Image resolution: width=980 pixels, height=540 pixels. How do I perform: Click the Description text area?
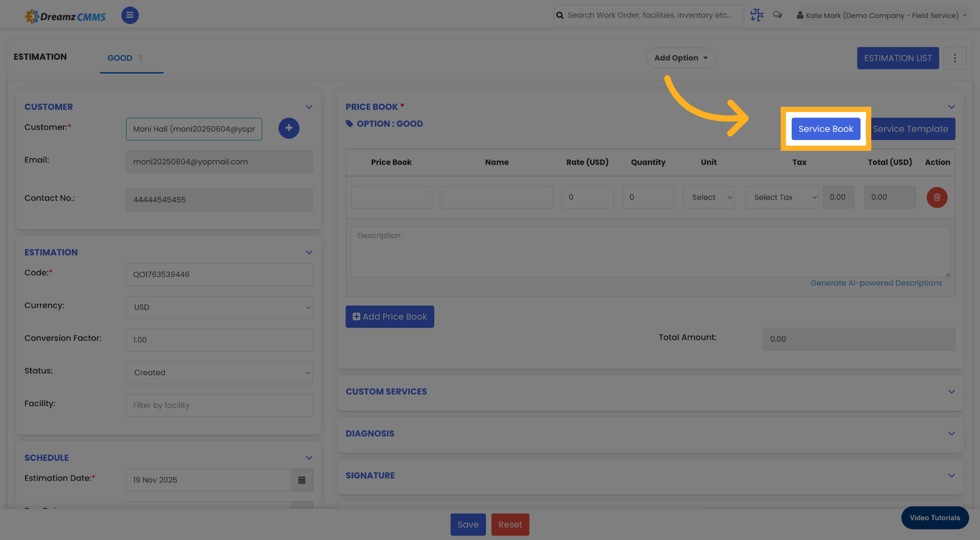click(x=650, y=252)
